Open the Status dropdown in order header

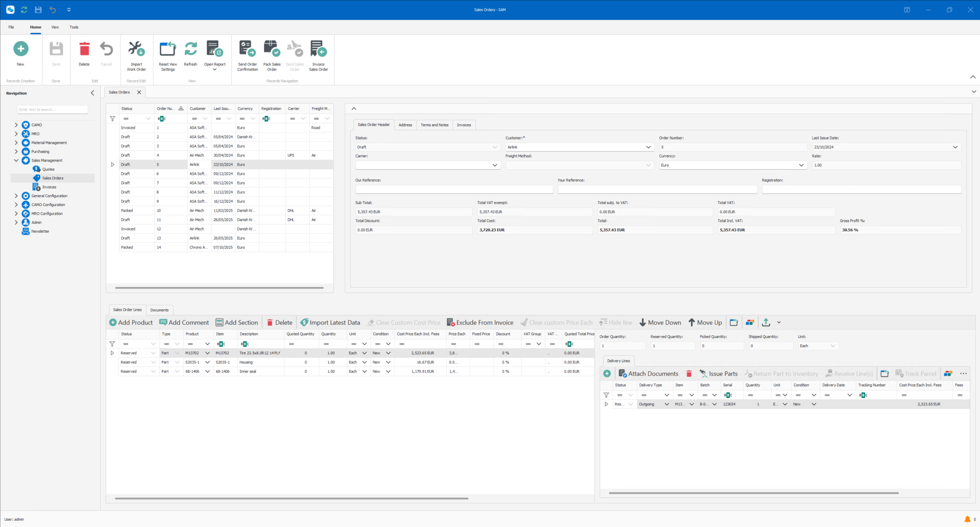click(494, 147)
